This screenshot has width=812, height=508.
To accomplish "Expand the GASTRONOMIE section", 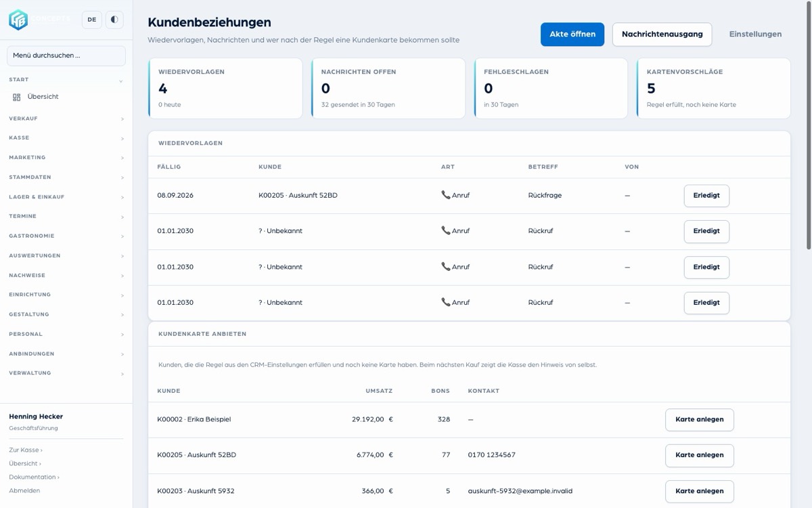I will pyautogui.click(x=66, y=236).
